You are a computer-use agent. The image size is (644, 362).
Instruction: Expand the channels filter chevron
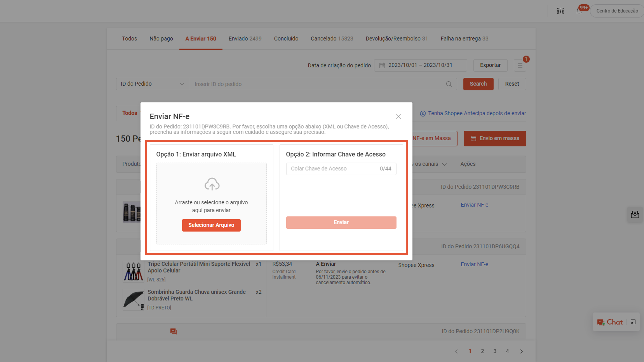[x=444, y=164]
